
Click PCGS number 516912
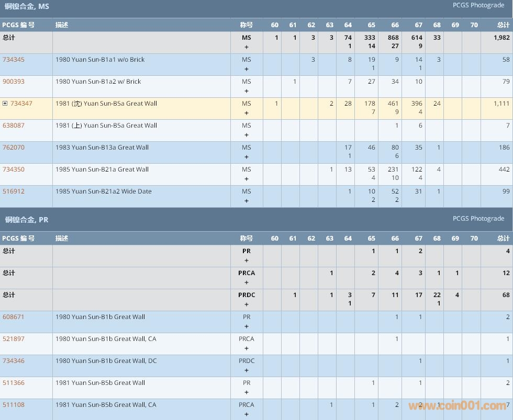click(14, 191)
